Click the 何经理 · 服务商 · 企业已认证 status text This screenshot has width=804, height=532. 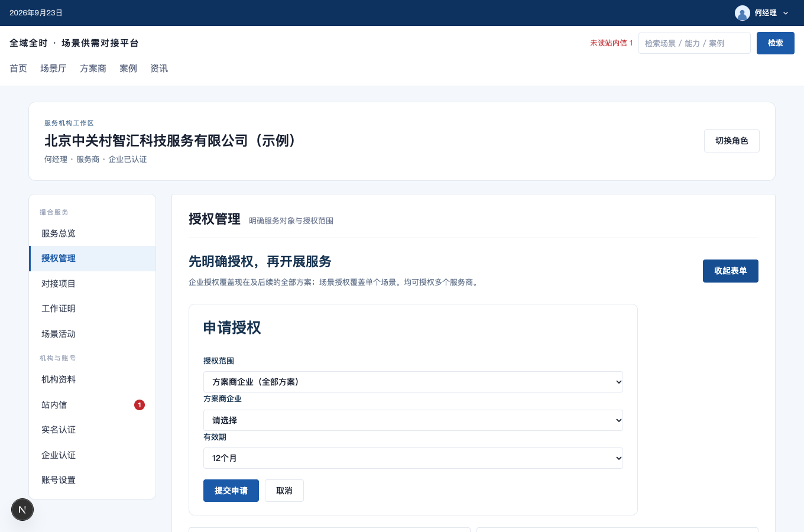96,160
